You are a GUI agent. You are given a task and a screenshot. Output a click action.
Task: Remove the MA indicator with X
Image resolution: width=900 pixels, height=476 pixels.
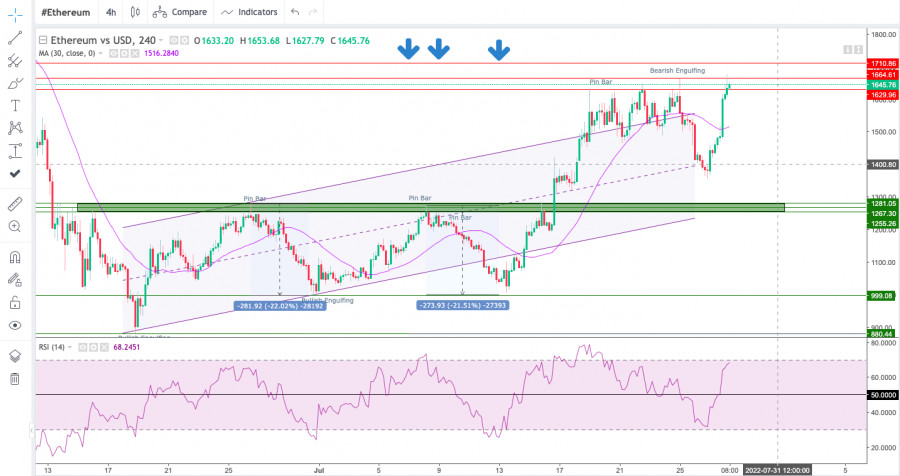pos(135,53)
